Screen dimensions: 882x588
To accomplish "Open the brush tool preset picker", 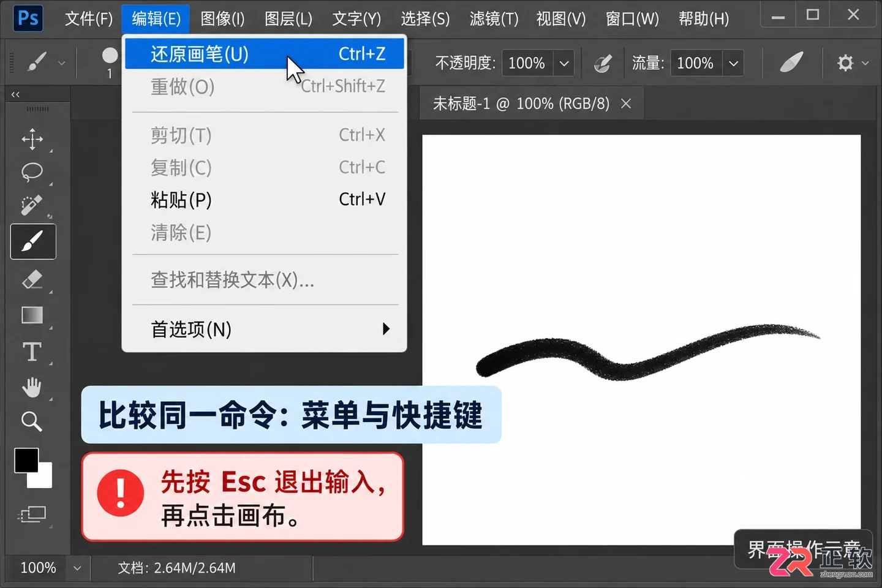I will click(37, 62).
